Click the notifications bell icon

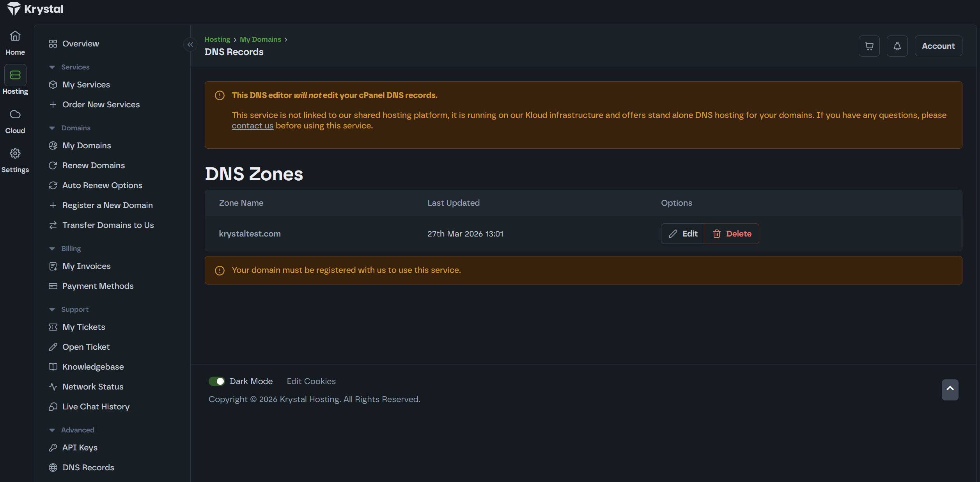(x=897, y=46)
